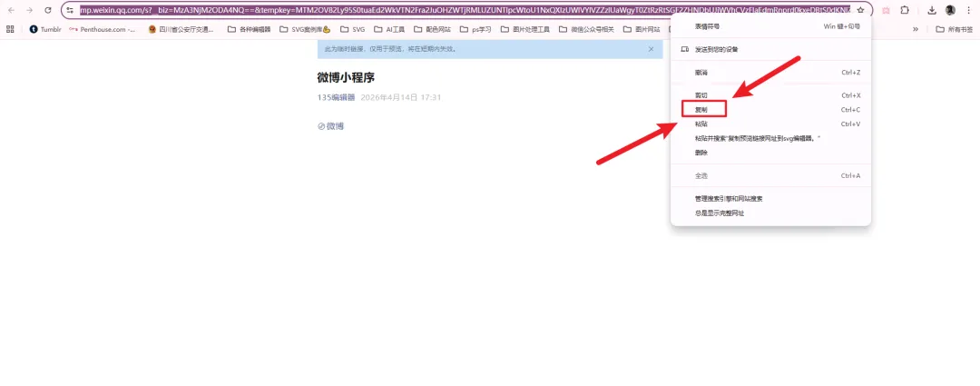Screen dimensions: 980x386
Task: Open the apps grid in bookmarks bar
Action: click(x=9, y=29)
